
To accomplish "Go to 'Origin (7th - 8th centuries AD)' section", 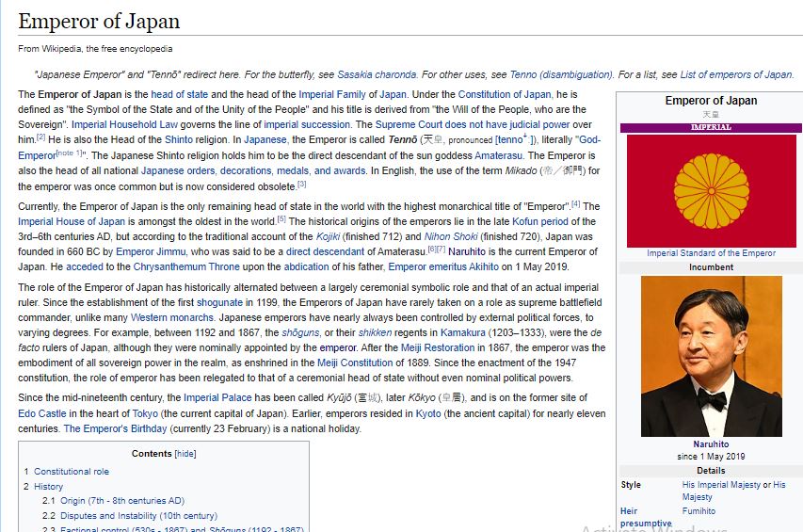I will (x=121, y=501).
